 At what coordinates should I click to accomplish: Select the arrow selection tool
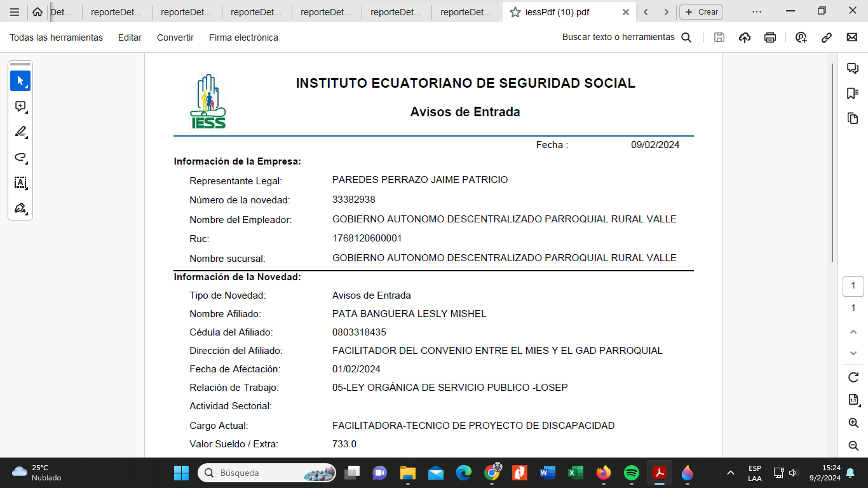point(20,81)
